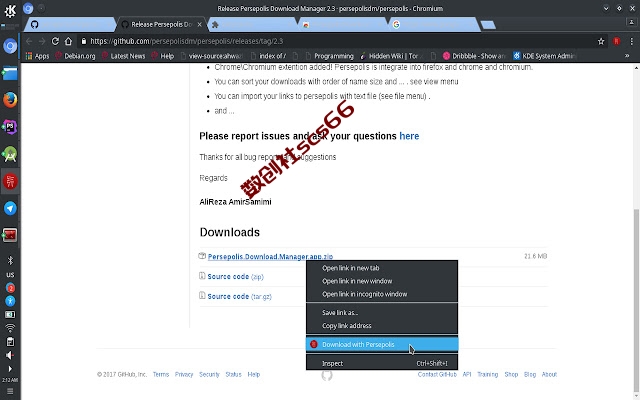The image size is (640, 400).
Task: Switch to the extensions puzzle tab
Action: coord(253,24)
